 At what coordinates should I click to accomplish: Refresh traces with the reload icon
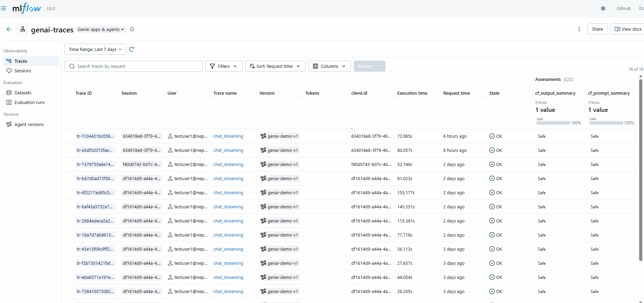coord(132,49)
